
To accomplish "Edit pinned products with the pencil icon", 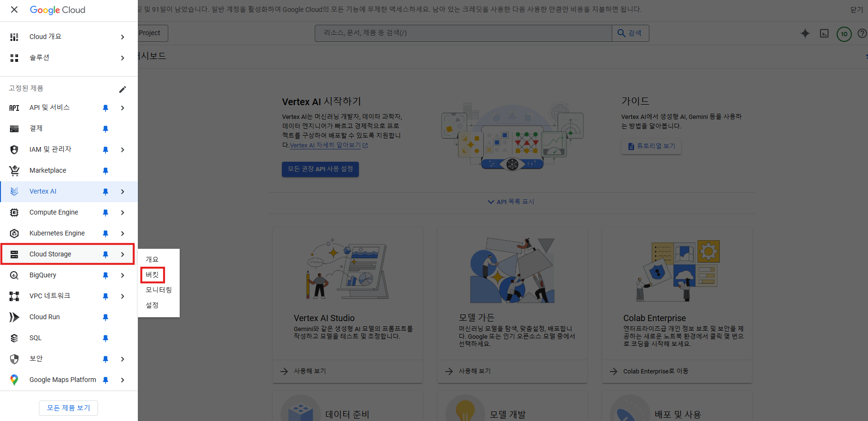I will (123, 89).
